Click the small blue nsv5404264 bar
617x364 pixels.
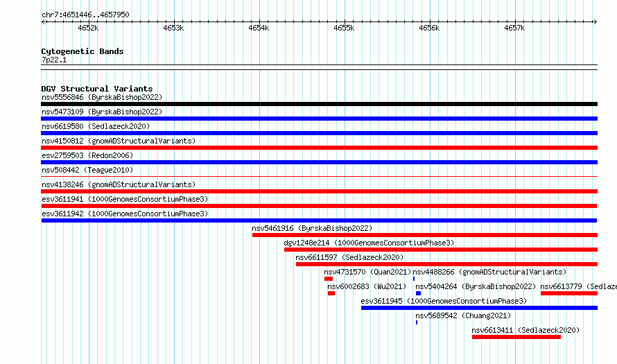[x=418, y=293]
